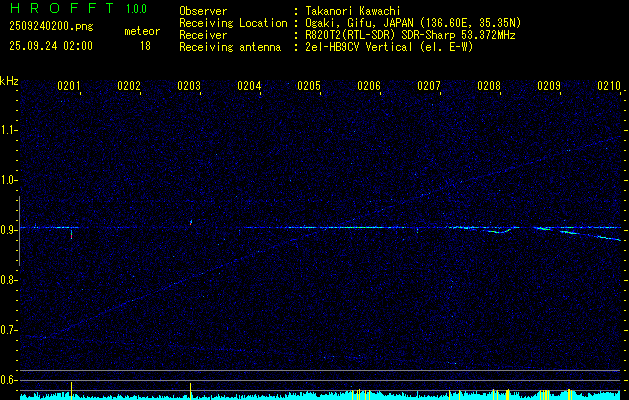Click the Observer field label
629x400 pixels.
click(203, 11)
